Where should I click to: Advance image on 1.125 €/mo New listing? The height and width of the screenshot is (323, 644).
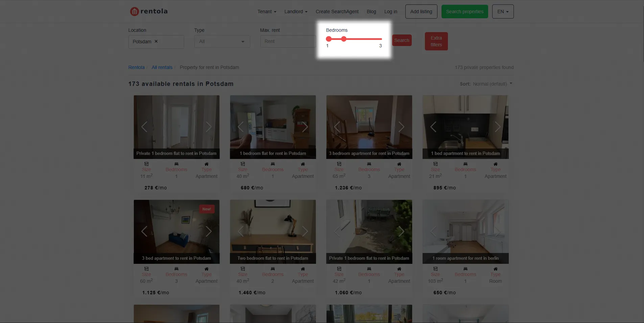(x=209, y=231)
